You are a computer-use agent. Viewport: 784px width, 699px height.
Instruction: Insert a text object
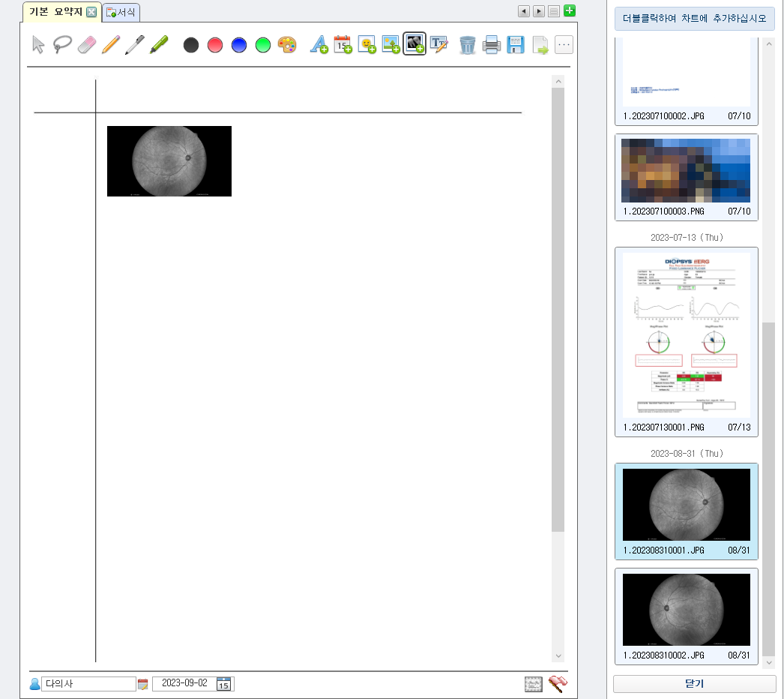pyautogui.click(x=319, y=45)
